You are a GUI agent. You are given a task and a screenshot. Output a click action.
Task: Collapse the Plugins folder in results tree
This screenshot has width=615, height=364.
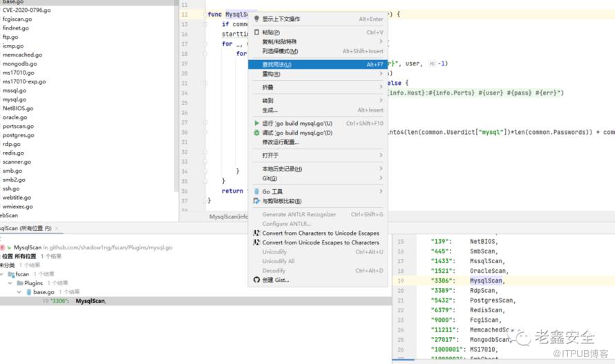[11, 283]
